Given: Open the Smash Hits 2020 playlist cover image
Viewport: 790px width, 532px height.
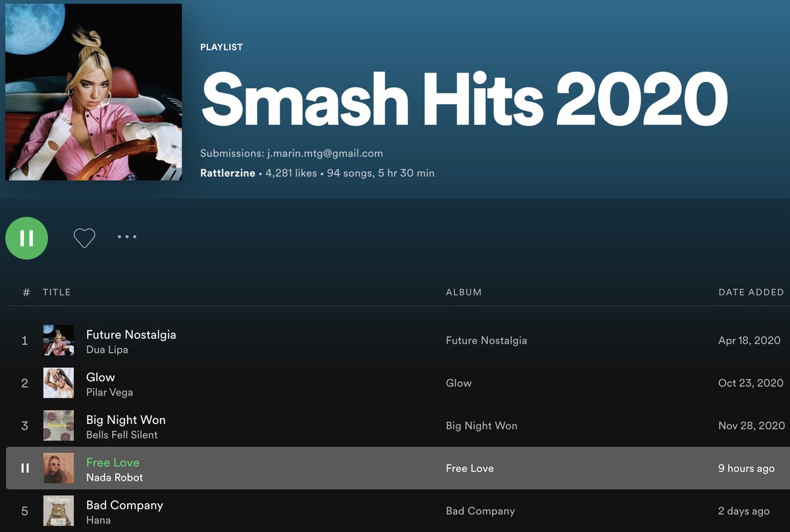Looking at the screenshot, I should [x=93, y=92].
